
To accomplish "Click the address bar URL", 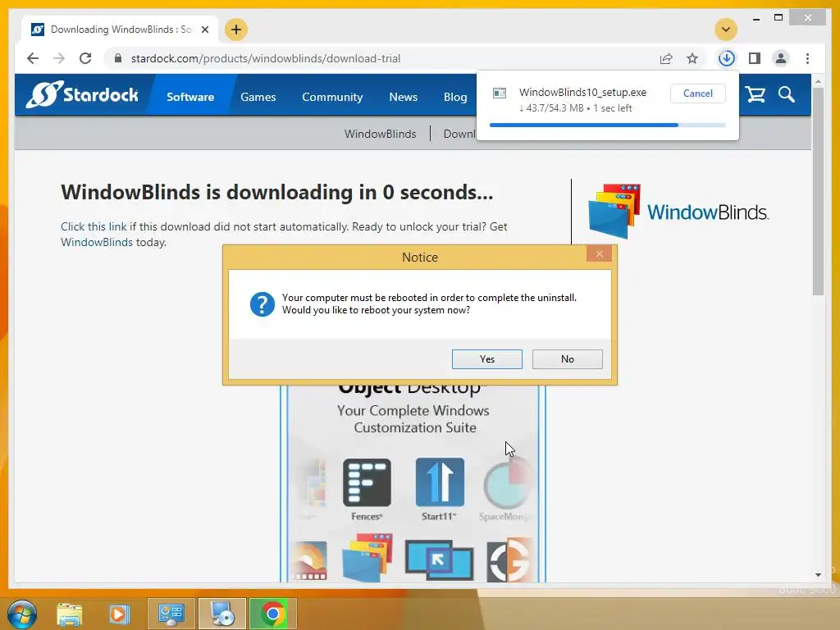I will [x=266, y=58].
